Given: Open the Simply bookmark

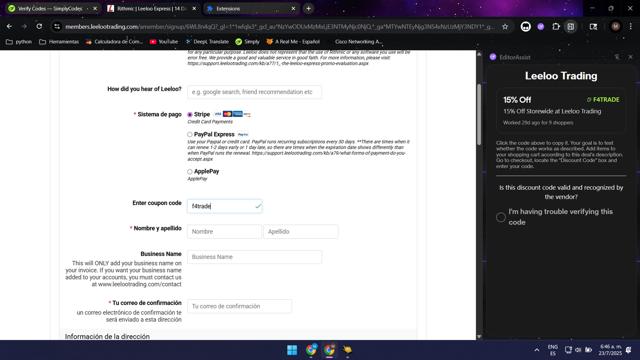Looking at the screenshot, I should coord(247,42).
